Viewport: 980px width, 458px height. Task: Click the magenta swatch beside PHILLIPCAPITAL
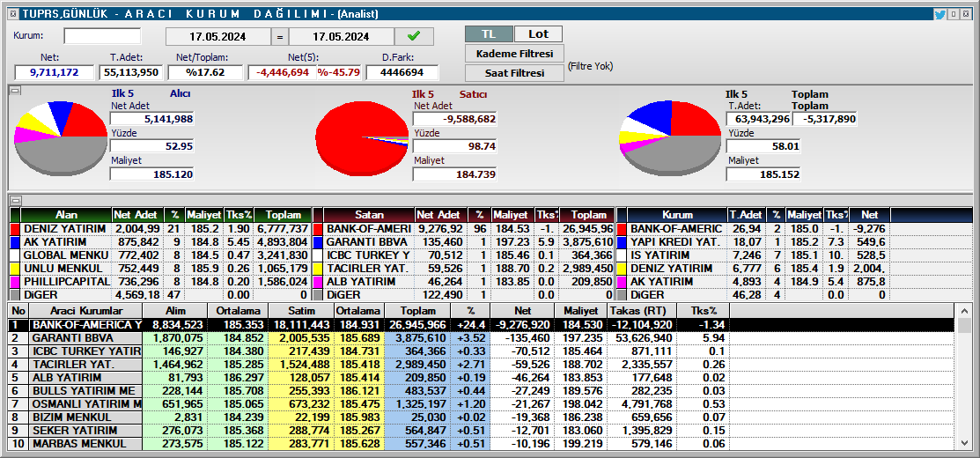click(15, 281)
